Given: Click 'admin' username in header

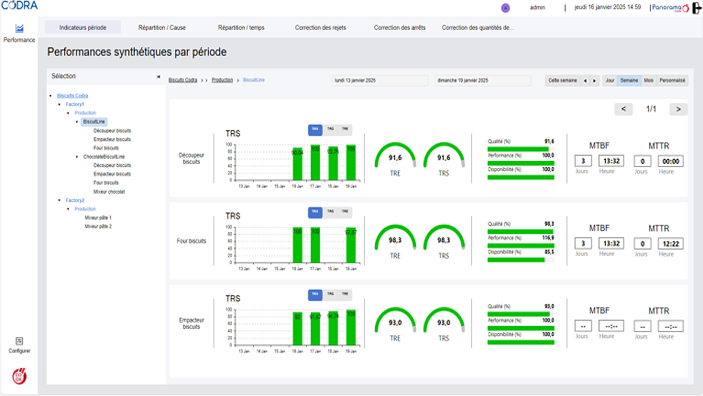Looking at the screenshot, I should point(538,8).
